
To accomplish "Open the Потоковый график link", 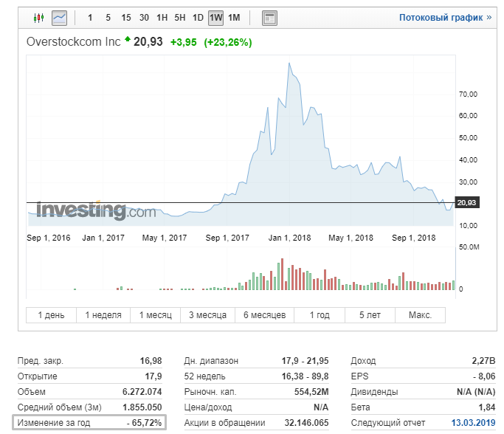I will (x=445, y=18).
